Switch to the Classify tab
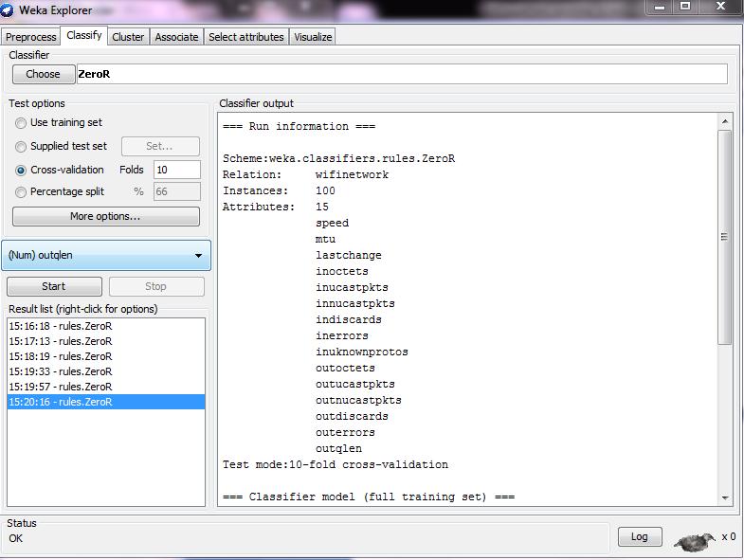The height and width of the screenshot is (560, 744). point(84,35)
